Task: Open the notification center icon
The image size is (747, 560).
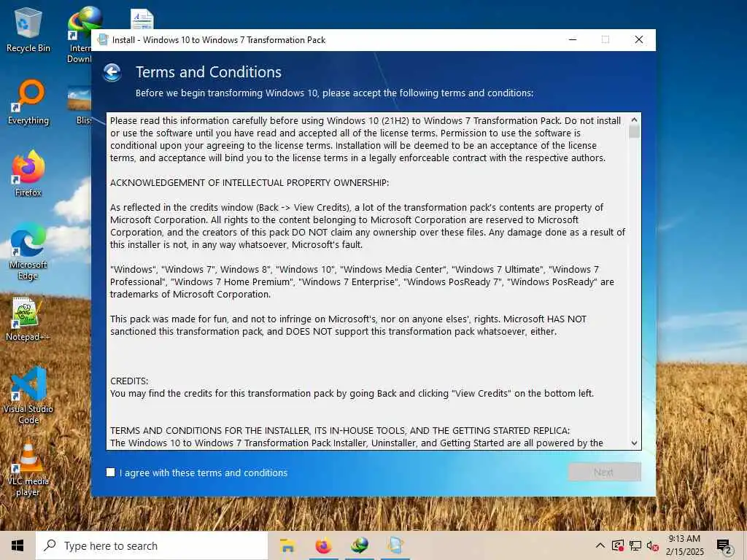Action: [x=724, y=547]
